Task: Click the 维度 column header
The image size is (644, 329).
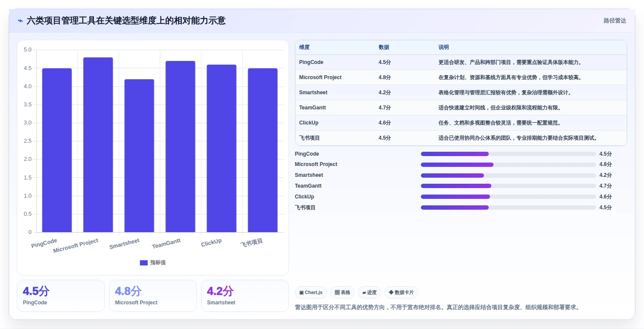Action: [x=304, y=48]
